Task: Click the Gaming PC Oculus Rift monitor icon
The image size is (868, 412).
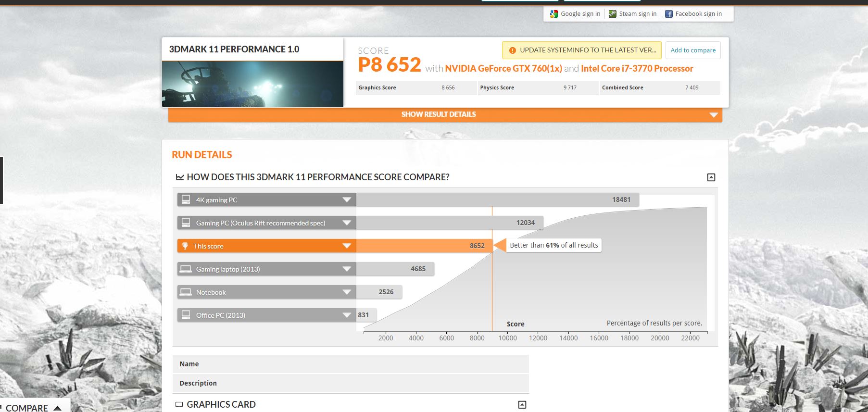Action: point(186,223)
